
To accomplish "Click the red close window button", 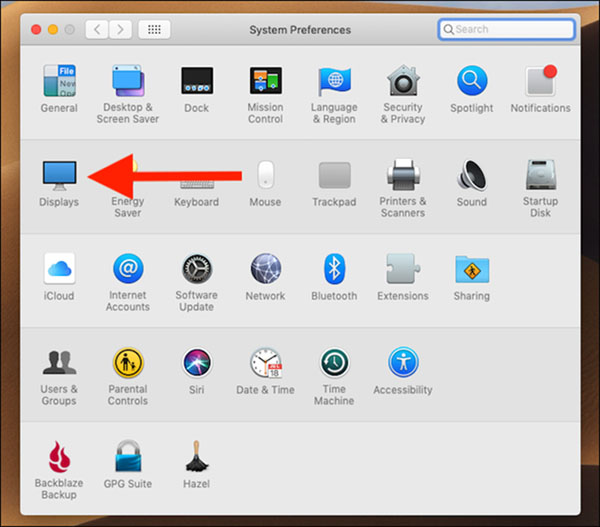I will (x=36, y=29).
